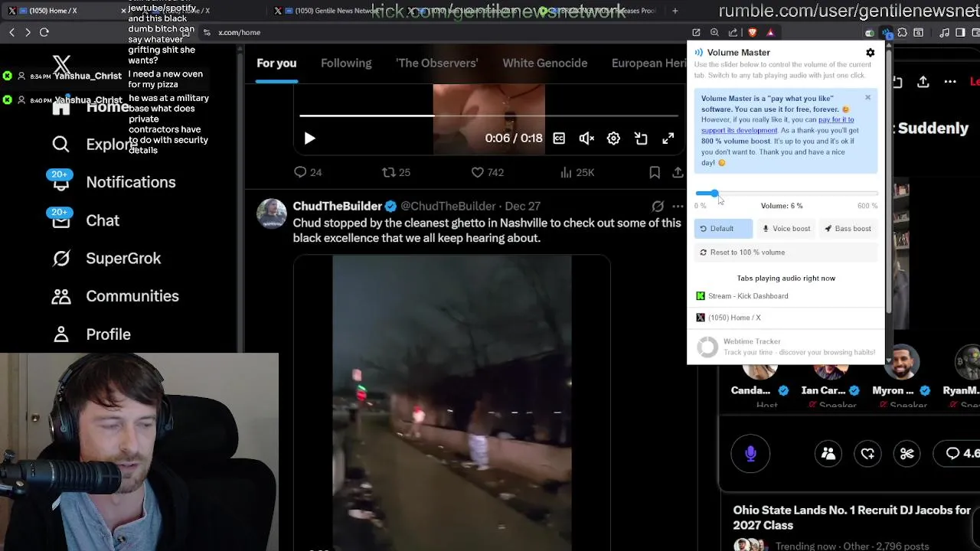
Task: Click ChudTheBuilder's profile avatar
Action: [x=271, y=214]
